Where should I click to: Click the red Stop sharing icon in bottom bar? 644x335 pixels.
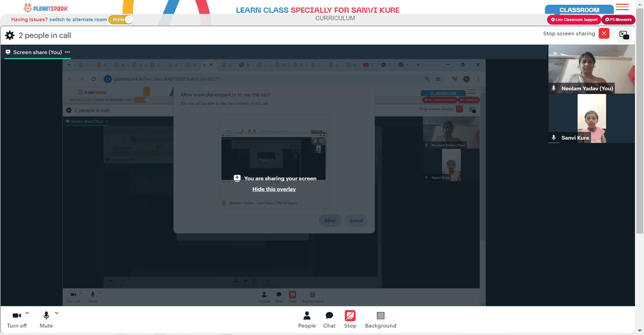(x=350, y=316)
